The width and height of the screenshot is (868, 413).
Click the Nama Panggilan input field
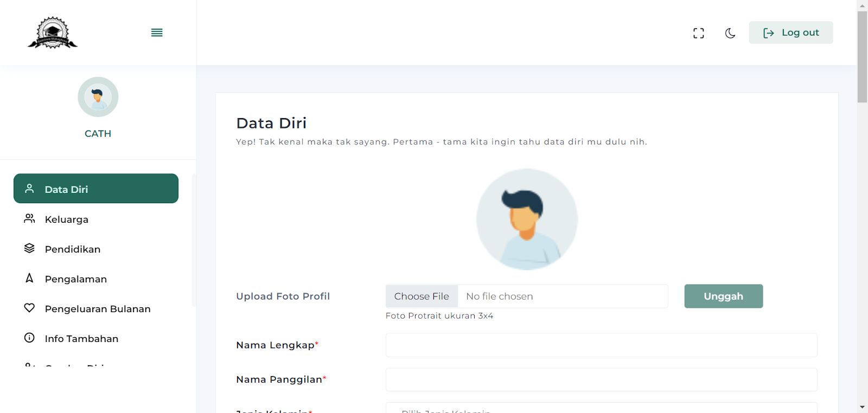[601, 380]
